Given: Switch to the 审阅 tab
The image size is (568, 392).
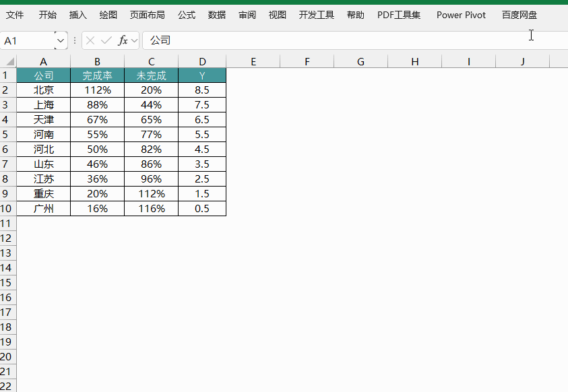Looking at the screenshot, I should [247, 15].
